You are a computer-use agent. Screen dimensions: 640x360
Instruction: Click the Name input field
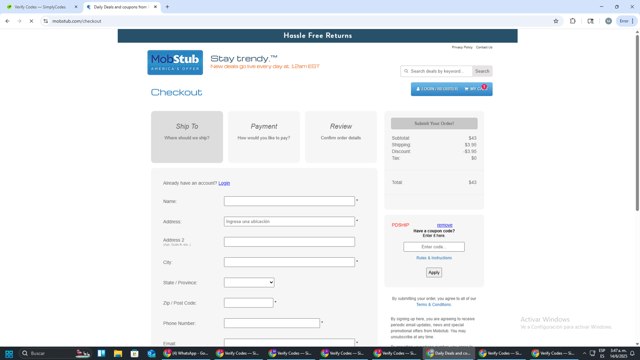pyautogui.click(x=289, y=201)
